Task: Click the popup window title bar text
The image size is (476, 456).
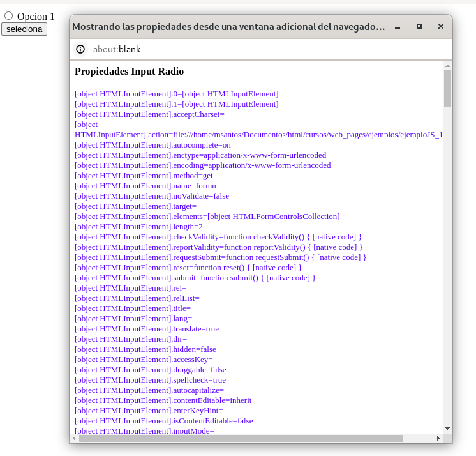Action: pyautogui.click(x=228, y=27)
